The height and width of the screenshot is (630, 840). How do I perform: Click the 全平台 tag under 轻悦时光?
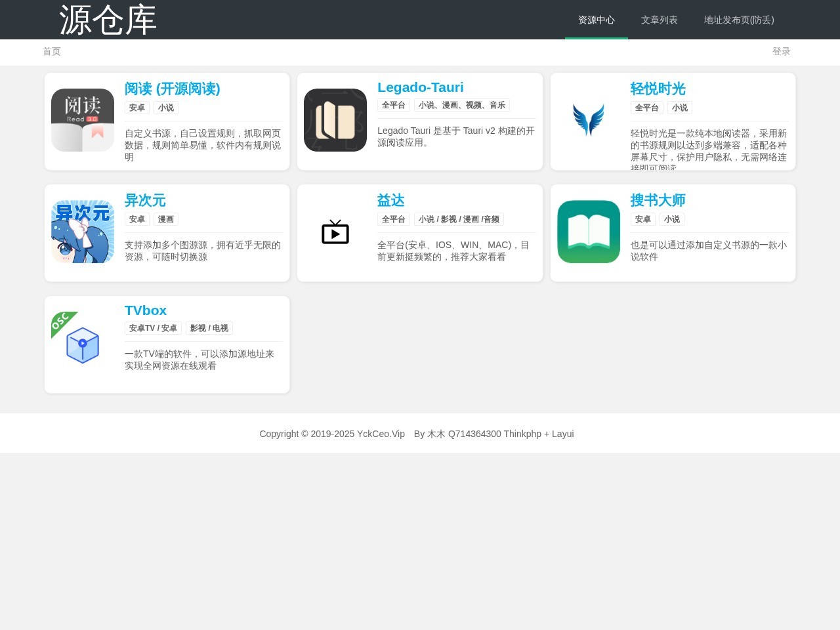(647, 108)
